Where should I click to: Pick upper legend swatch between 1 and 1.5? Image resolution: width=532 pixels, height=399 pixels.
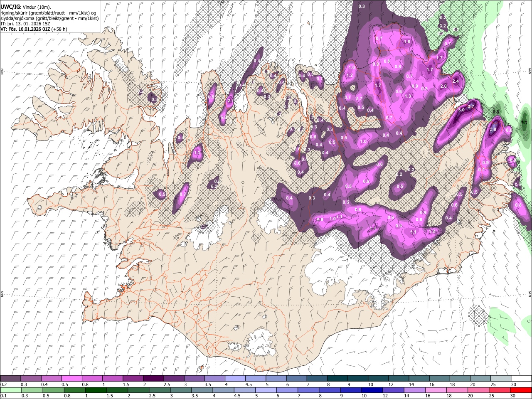pos(112,379)
